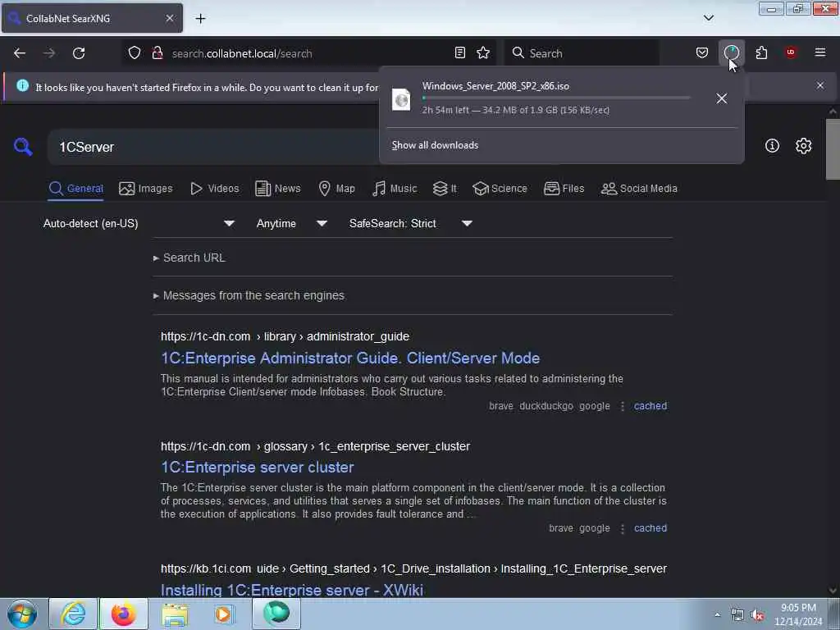Screen dimensions: 840x630
Task: Launch Internet Explorer from taskbar
Action: [73, 614]
